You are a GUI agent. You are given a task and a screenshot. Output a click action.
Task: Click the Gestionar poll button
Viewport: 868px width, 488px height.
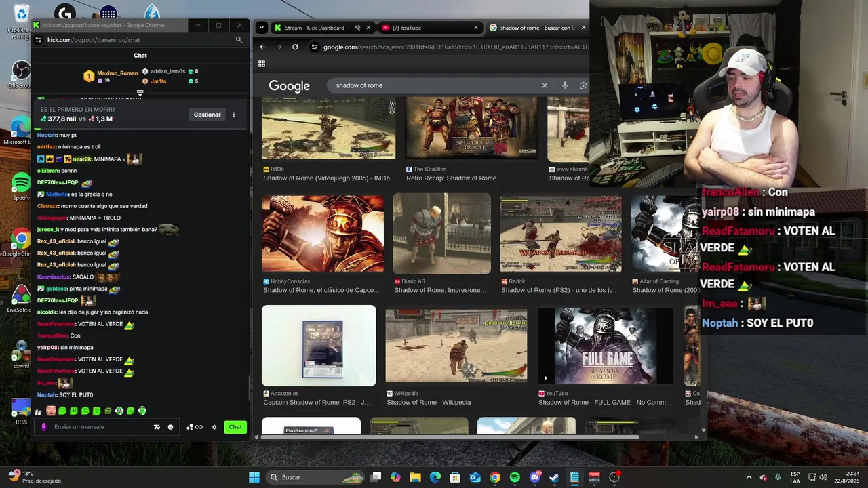coord(207,115)
